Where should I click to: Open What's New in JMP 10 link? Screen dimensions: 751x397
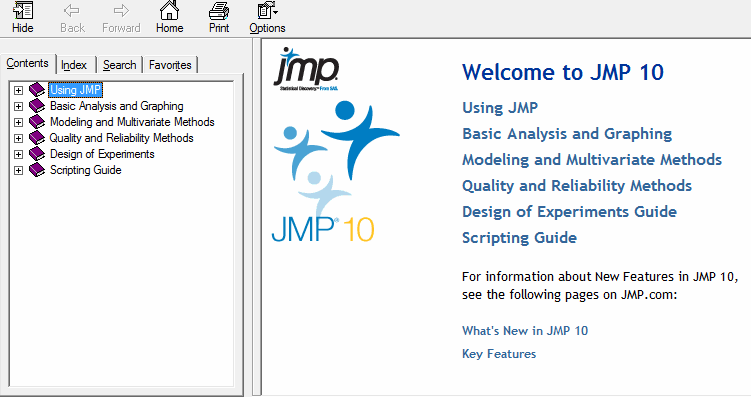tap(525, 331)
